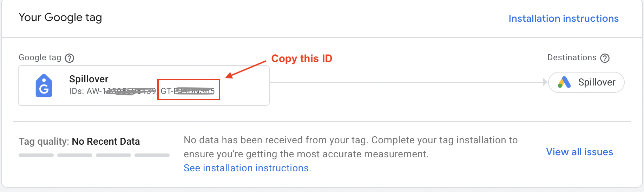Click the "No Recent Data" tag quality status
This screenshot has height=192, width=644.
(106, 142)
